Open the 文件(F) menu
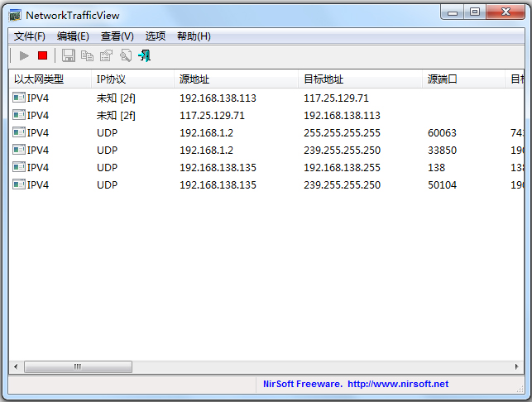 click(x=30, y=36)
